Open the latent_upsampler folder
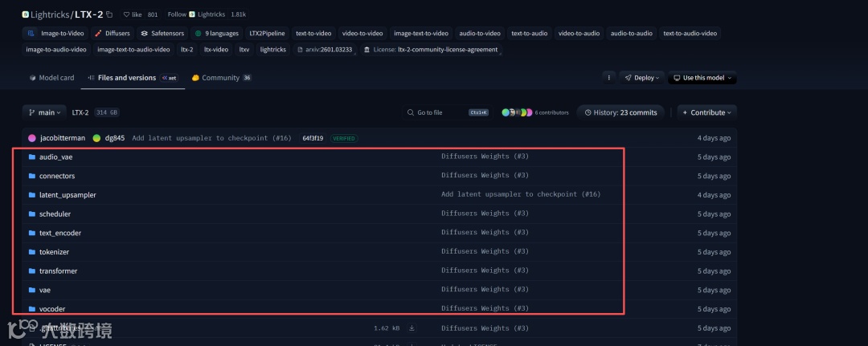The width and height of the screenshot is (868, 346). (x=68, y=195)
